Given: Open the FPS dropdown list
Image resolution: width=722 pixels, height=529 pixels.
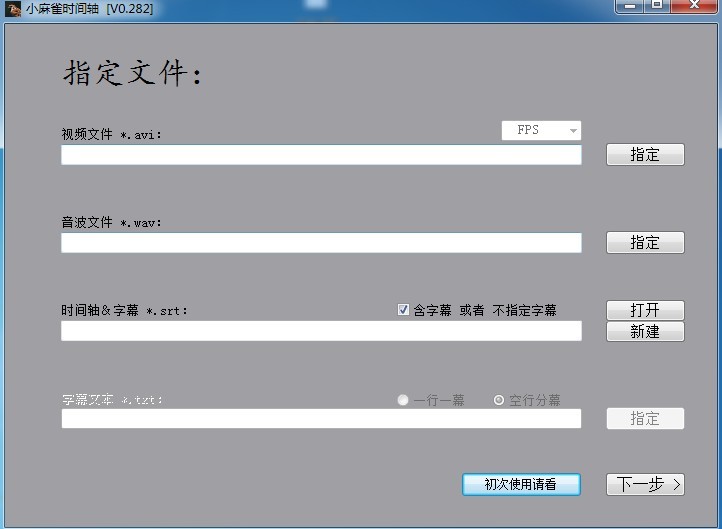Looking at the screenshot, I should click(573, 131).
